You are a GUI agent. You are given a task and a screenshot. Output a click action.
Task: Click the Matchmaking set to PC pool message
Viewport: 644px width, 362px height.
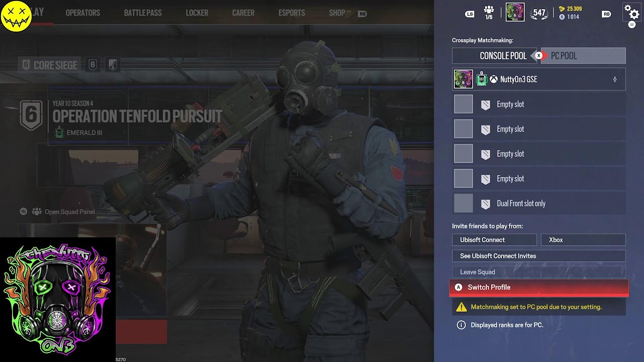[536, 307]
